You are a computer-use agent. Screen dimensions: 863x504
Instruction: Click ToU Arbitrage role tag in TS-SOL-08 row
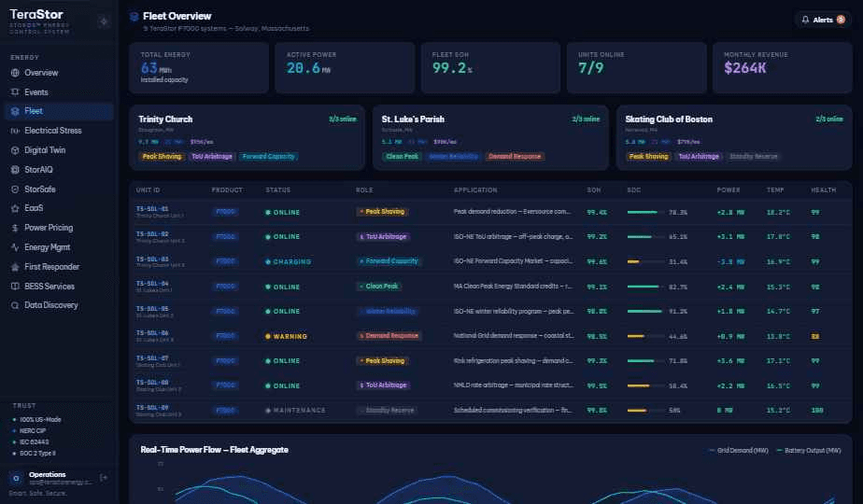[x=383, y=385]
